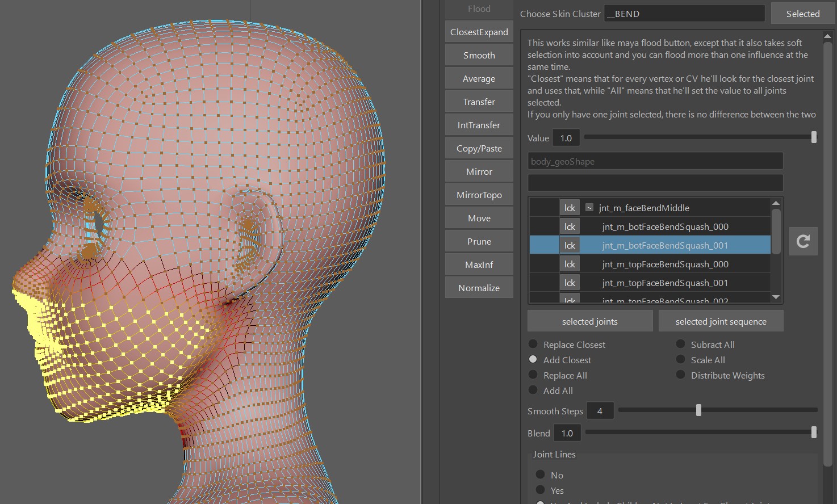Click the options panel scroll up arrow

tap(827, 36)
